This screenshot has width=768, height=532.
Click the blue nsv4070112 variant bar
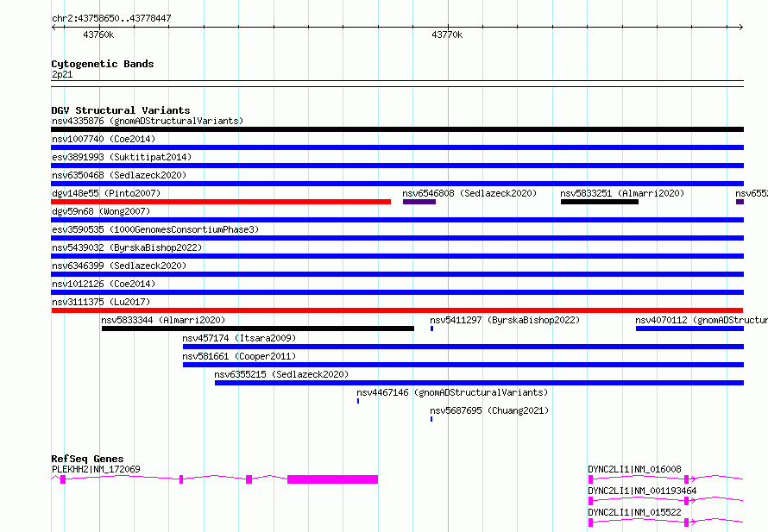tap(689, 329)
